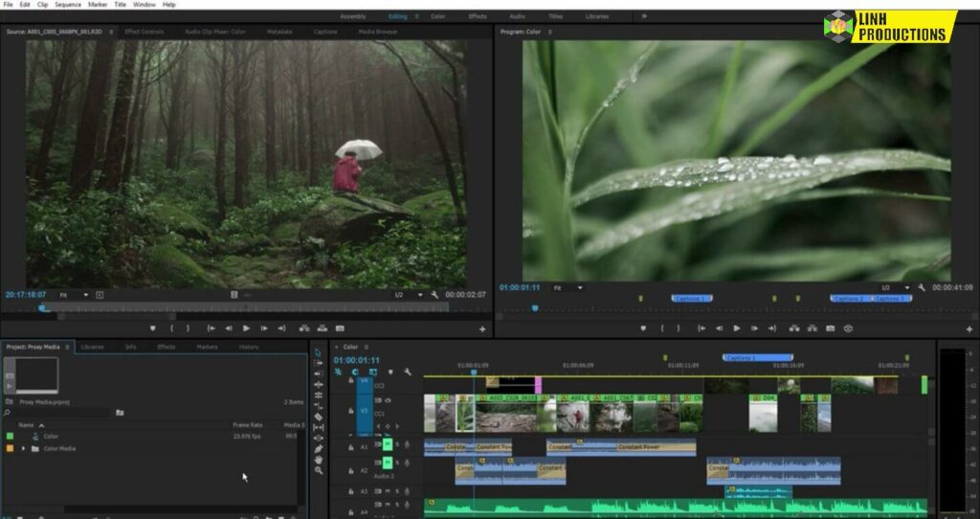980x519 pixels.
Task: Solo audio track A3
Action: (x=397, y=492)
